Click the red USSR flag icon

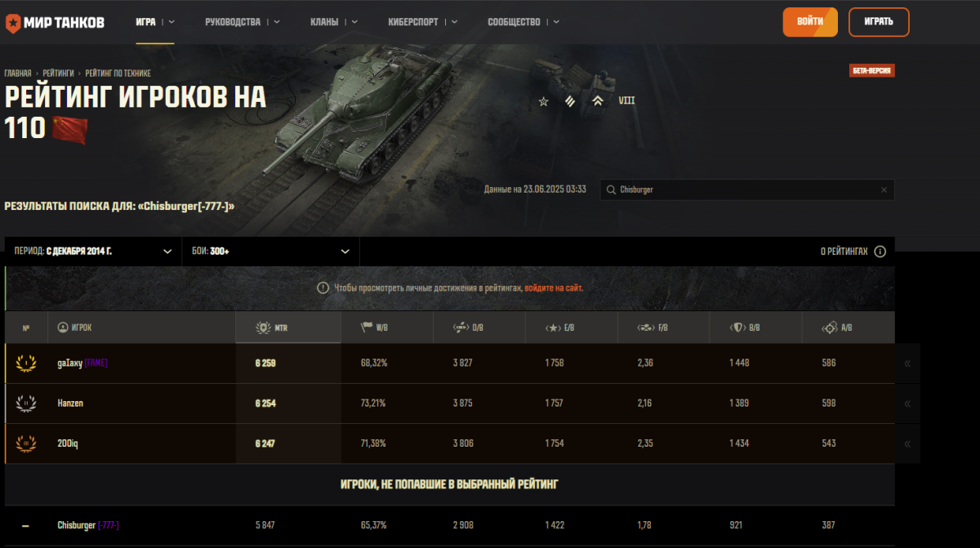69,129
